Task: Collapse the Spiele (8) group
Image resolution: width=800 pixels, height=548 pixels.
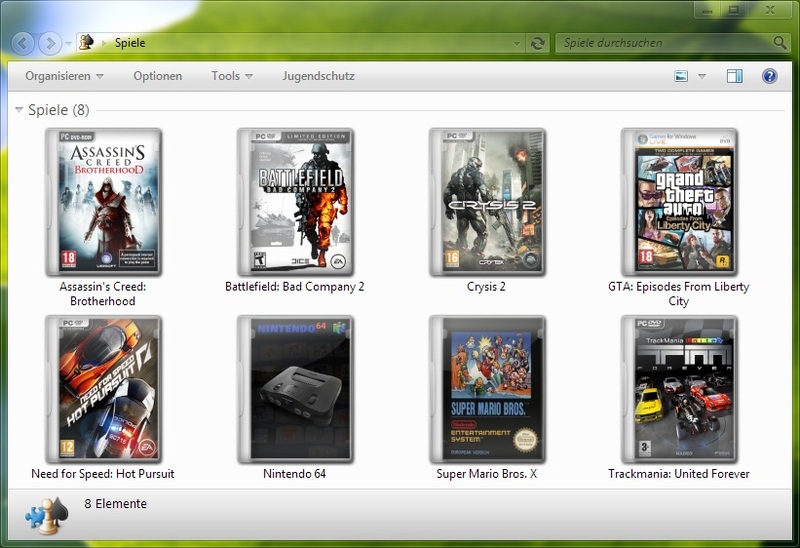Action: [19, 110]
